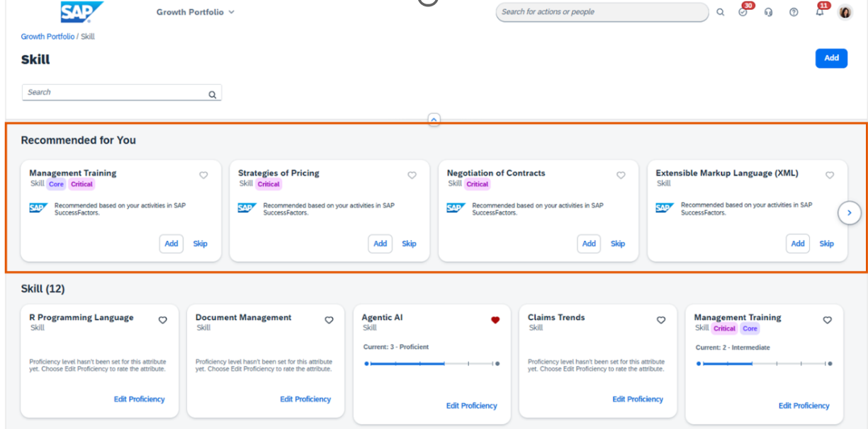The image size is (868, 429).
Task: Click Growth Portfolio breadcrumb link
Action: click(x=47, y=36)
